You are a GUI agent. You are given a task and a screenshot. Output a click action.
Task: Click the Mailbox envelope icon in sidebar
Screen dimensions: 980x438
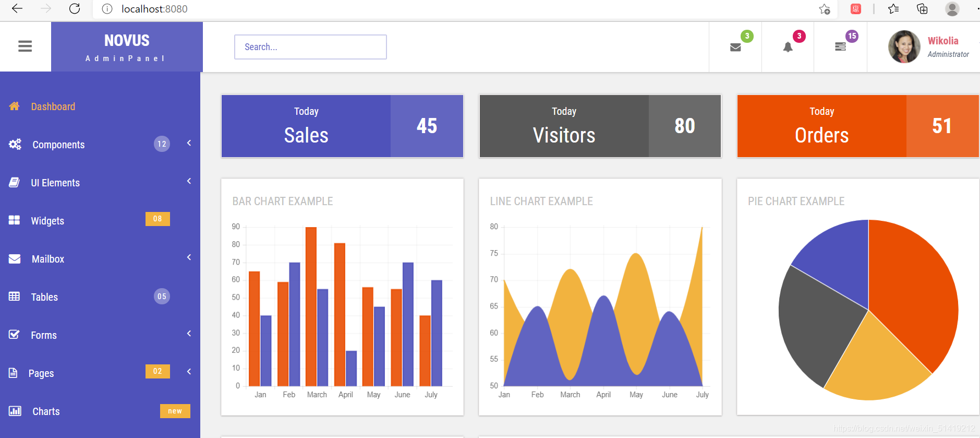coord(15,258)
